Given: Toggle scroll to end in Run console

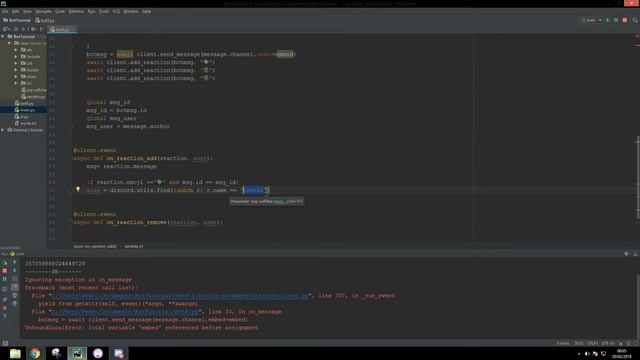Looking at the screenshot, I should point(15,287).
